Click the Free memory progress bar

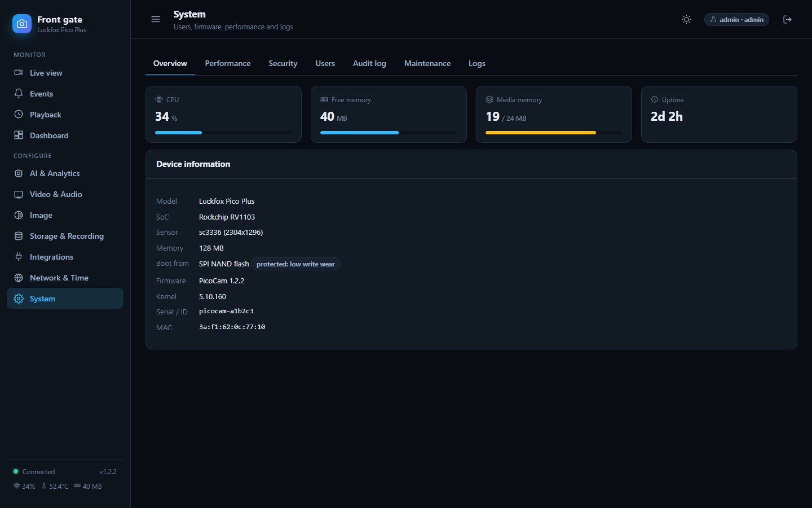389,133
